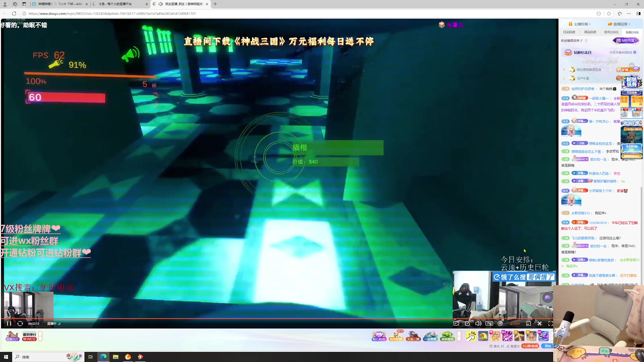This screenshot has height=362, width=644.
Task: Toggle danmaku (弹) comments on the player
Action: (x=500, y=323)
